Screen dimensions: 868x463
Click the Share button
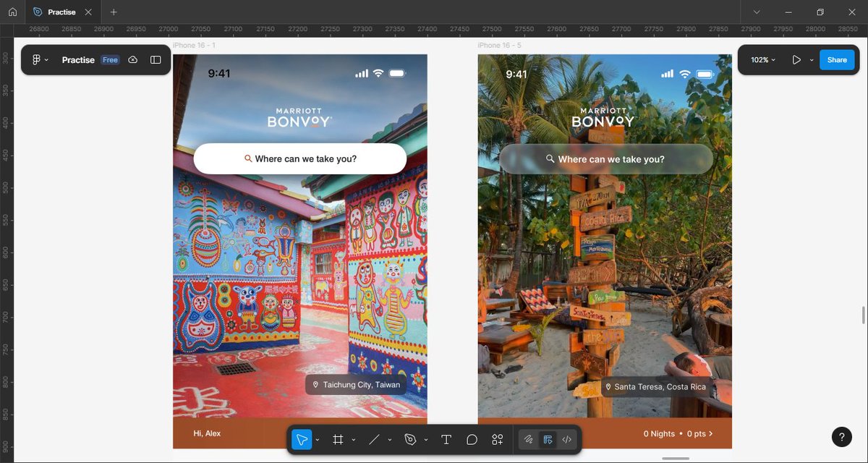[837, 60]
